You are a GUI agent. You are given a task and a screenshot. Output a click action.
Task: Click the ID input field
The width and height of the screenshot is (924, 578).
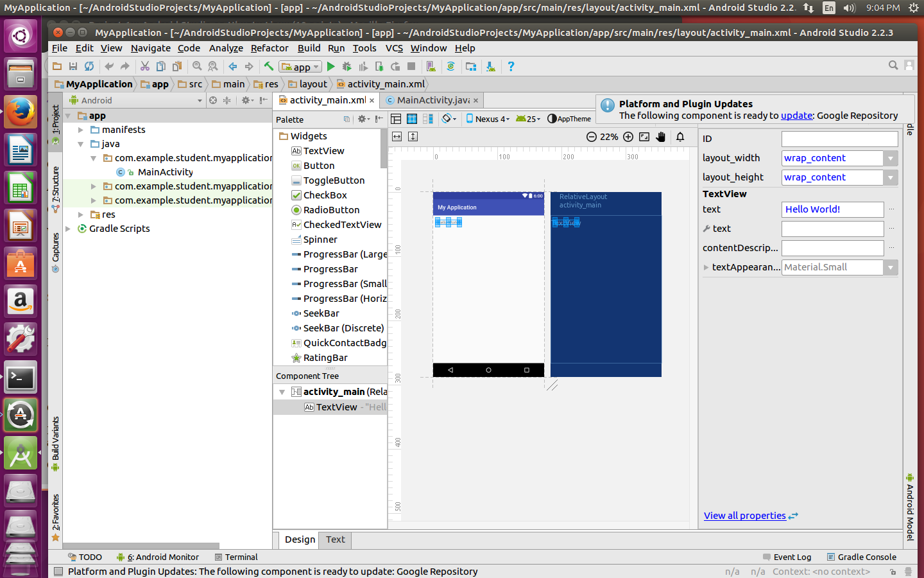click(x=839, y=139)
